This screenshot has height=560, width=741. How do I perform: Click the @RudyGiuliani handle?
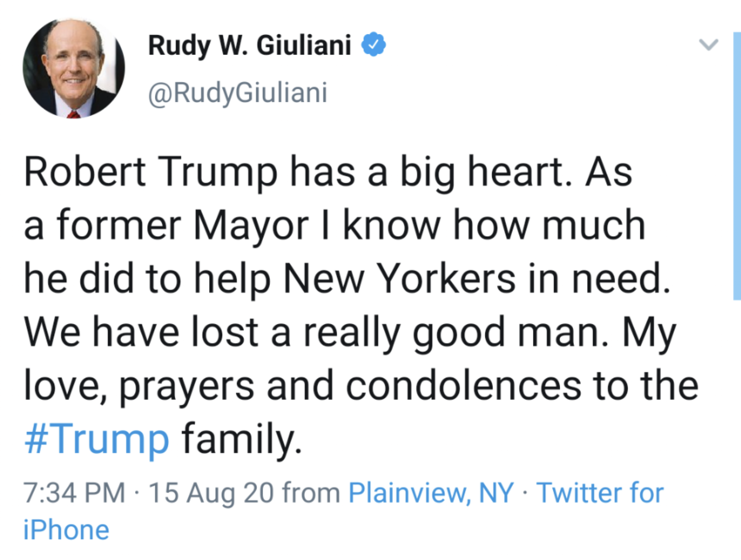(238, 93)
